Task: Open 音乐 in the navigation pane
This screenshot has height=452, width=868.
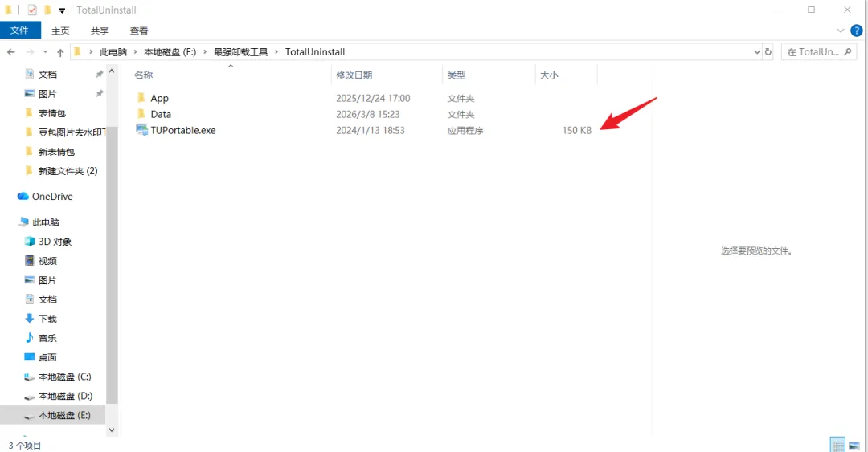Action: click(47, 338)
